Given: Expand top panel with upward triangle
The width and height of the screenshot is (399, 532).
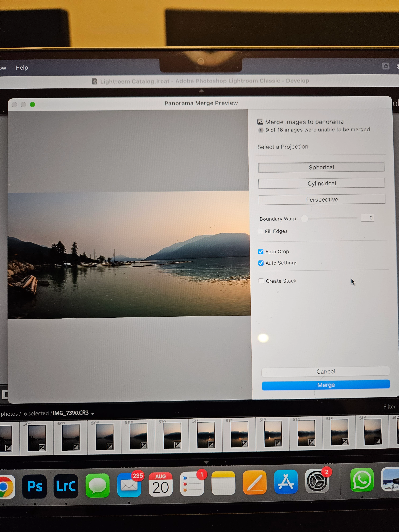Looking at the screenshot, I should click(x=201, y=91).
